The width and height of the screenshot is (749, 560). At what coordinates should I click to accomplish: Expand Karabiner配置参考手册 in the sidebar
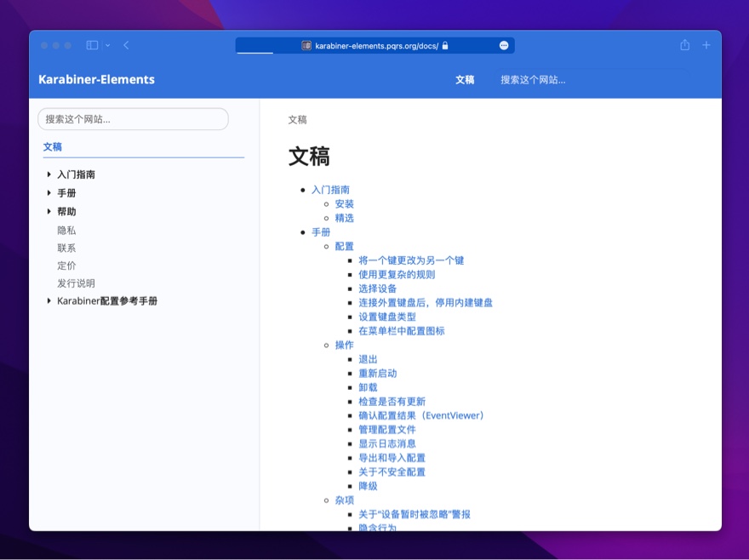pyautogui.click(x=50, y=300)
